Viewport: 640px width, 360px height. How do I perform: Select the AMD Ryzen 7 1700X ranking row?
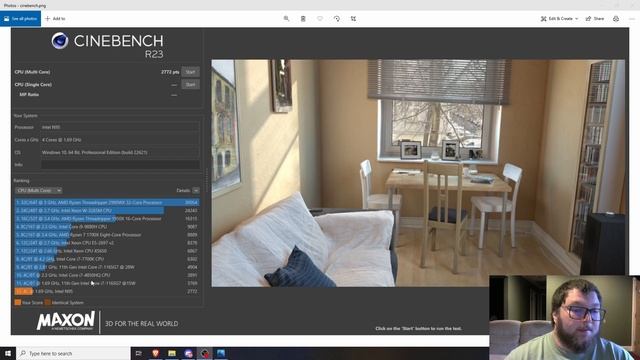point(107,235)
